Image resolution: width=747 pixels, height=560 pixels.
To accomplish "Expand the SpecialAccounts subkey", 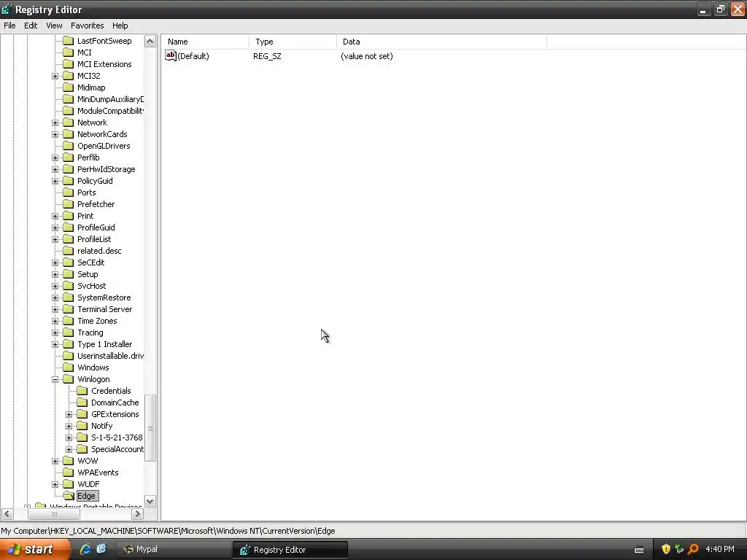I will (69, 449).
